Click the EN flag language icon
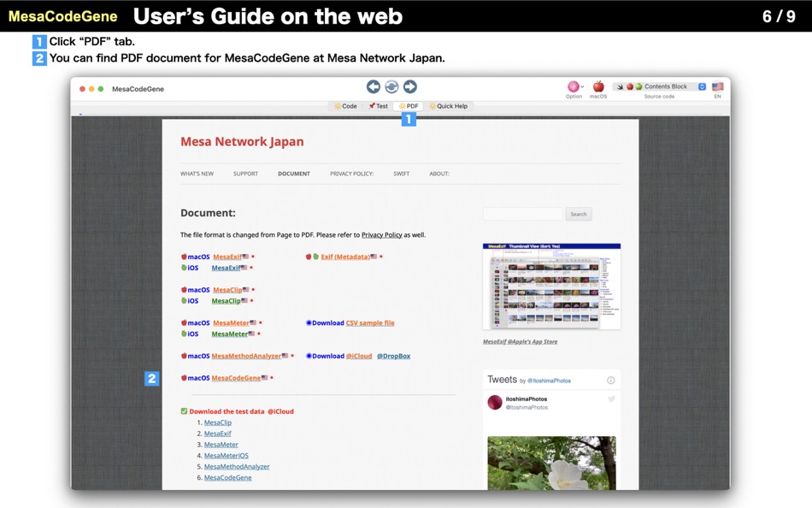812x508 pixels. (717, 86)
